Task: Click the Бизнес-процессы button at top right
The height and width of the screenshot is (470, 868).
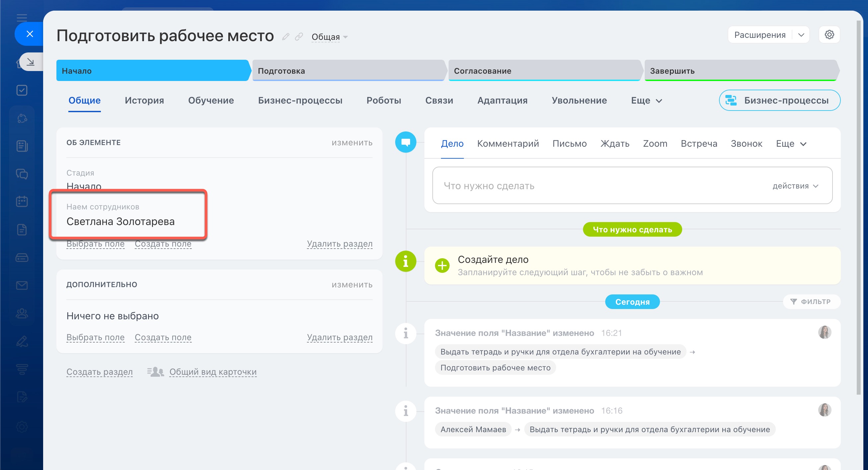Action: pyautogui.click(x=779, y=100)
